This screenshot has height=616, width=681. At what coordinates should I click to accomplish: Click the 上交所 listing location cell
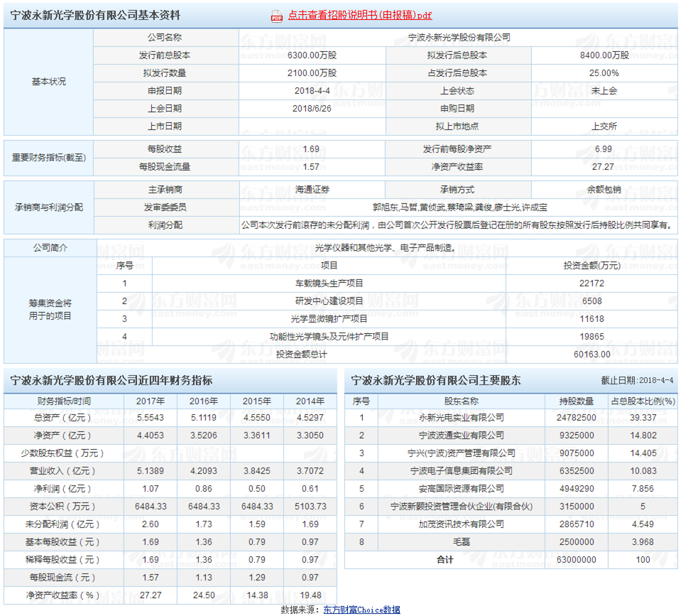pos(604,126)
